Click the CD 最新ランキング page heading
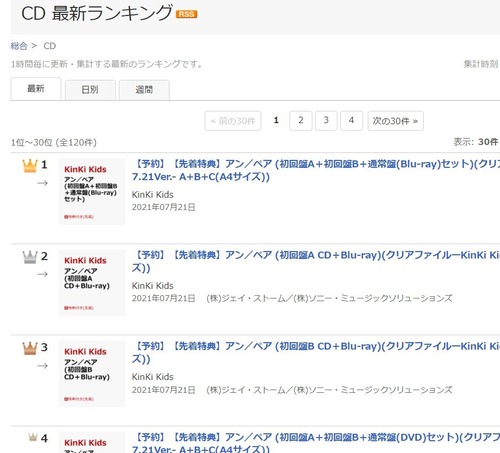This screenshot has height=453, width=500. point(97,13)
